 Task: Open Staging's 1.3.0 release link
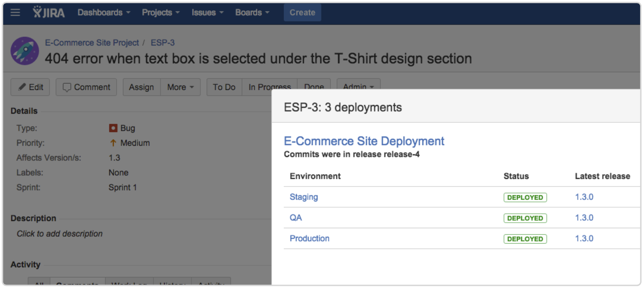[584, 197]
